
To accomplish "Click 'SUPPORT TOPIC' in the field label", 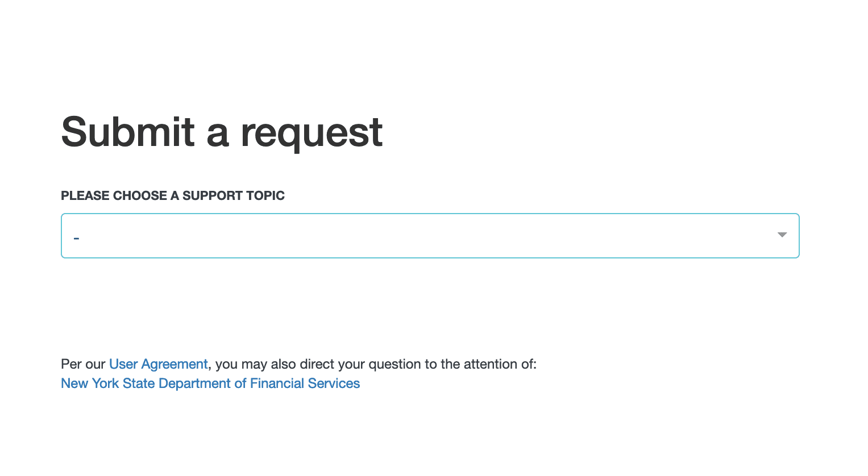I will click(x=233, y=196).
